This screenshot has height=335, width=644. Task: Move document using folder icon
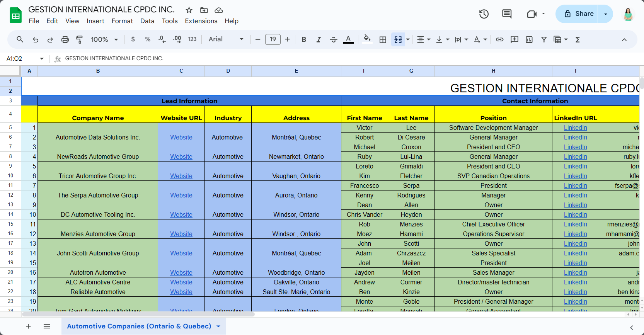pos(204,10)
